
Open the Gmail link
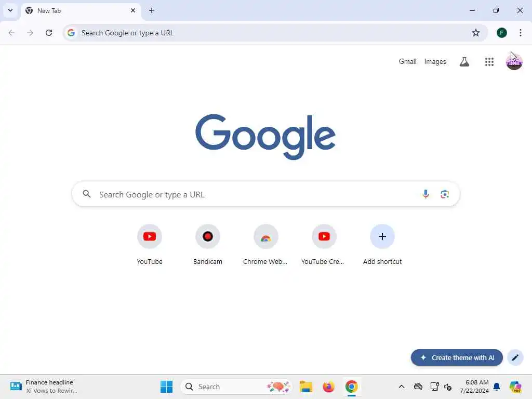click(407, 61)
